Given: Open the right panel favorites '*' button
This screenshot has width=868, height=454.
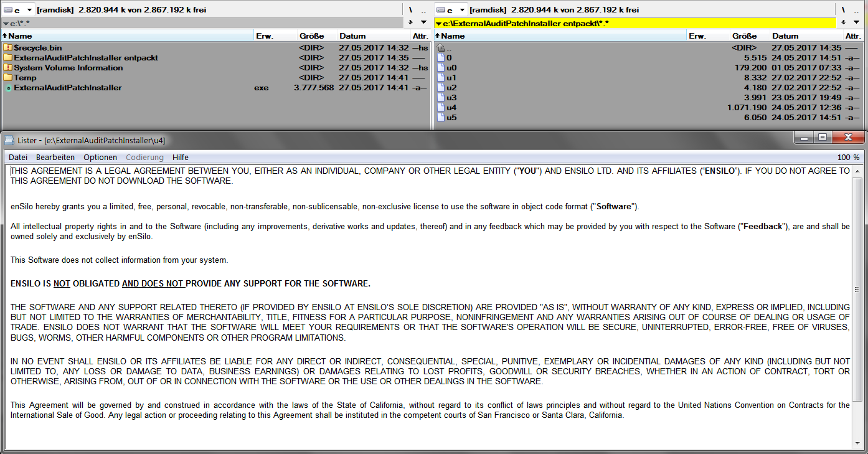Looking at the screenshot, I should [843, 23].
